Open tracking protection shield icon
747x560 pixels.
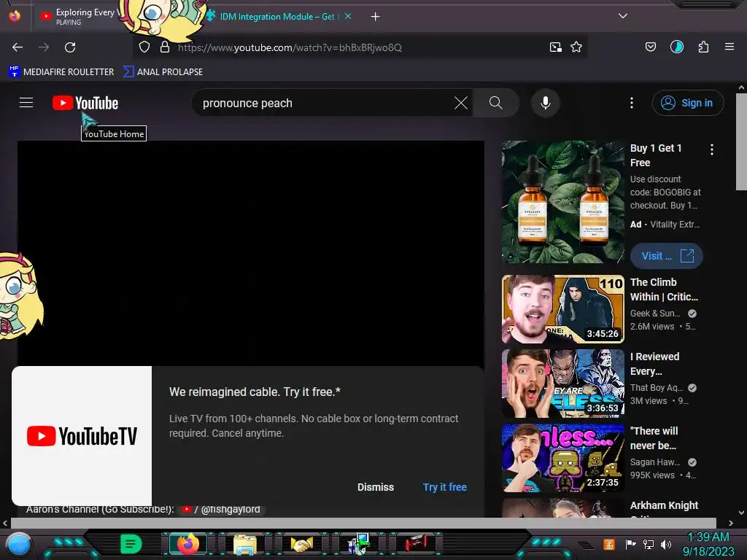tap(144, 47)
